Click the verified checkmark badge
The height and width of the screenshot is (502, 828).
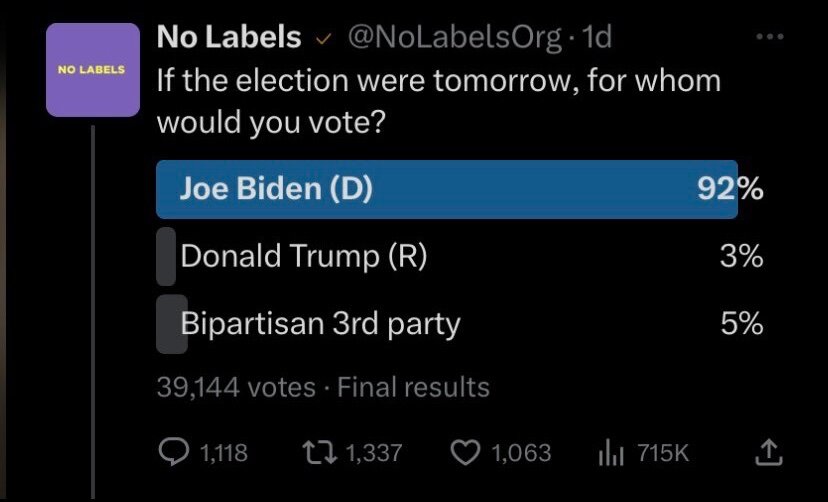click(323, 38)
